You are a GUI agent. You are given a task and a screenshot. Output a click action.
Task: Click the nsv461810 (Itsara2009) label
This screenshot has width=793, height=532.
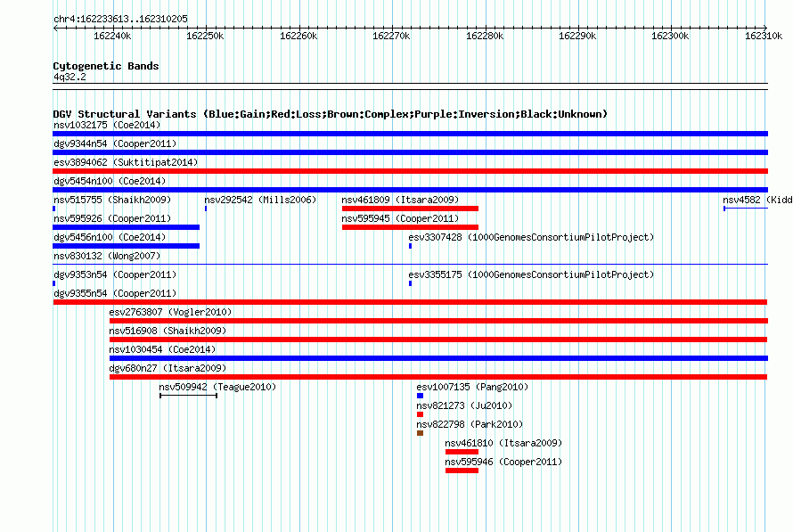point(503,443)
